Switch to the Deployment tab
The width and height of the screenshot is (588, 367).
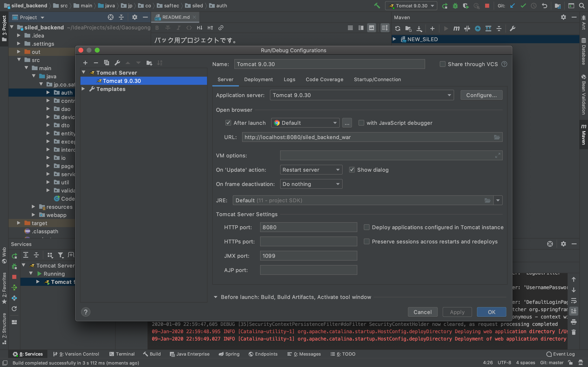258,79
